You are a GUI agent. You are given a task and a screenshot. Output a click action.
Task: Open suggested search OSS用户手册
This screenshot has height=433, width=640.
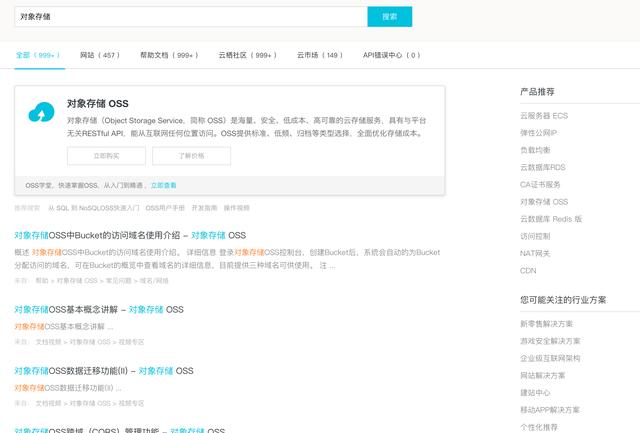[x=165, y=208]
